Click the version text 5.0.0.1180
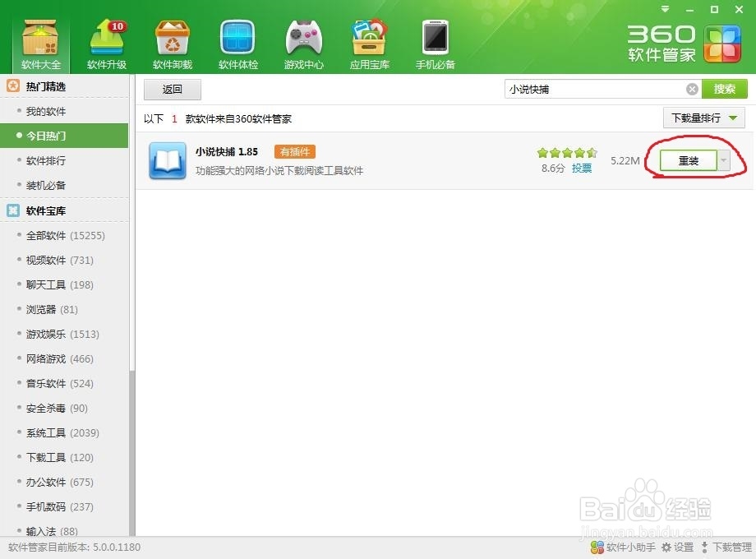Screen dimensions: 756x559 coord(116,547)
